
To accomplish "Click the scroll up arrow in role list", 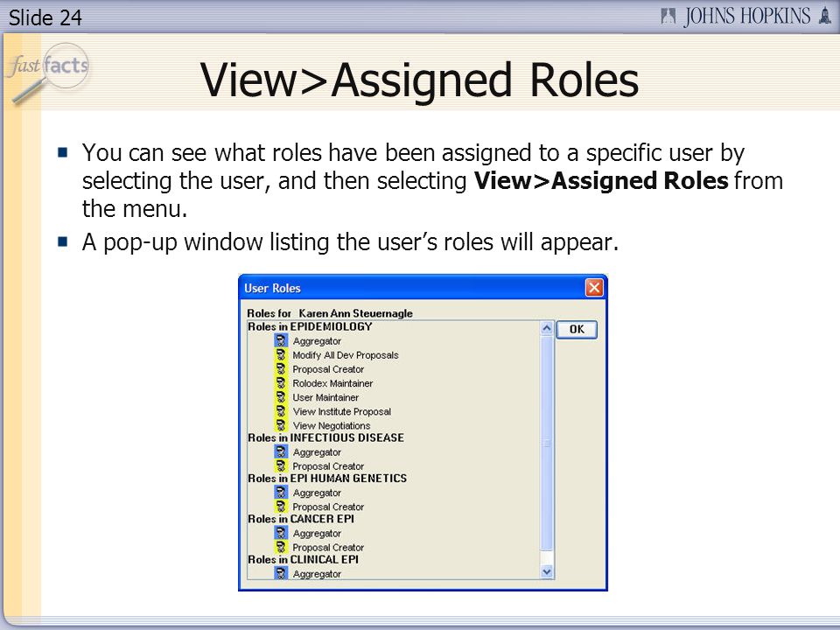I will coord(546,328).
